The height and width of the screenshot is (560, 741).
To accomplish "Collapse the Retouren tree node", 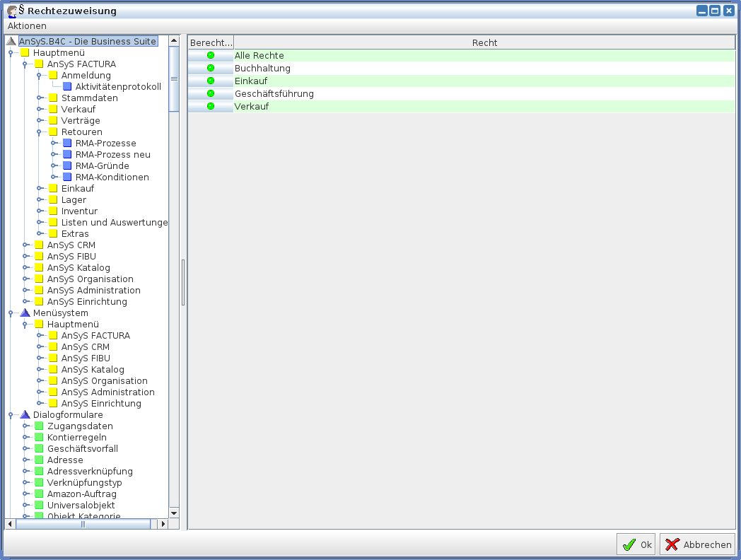I will (40, 132).
